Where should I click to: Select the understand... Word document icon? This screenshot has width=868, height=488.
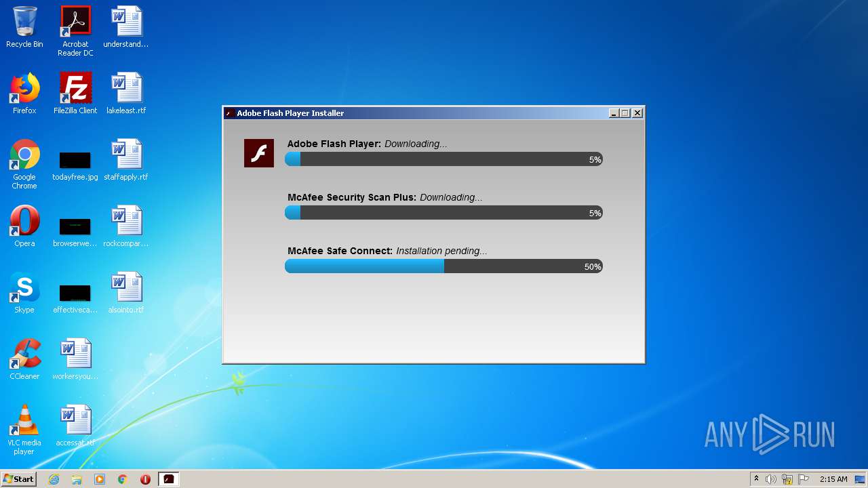[126, 27]
